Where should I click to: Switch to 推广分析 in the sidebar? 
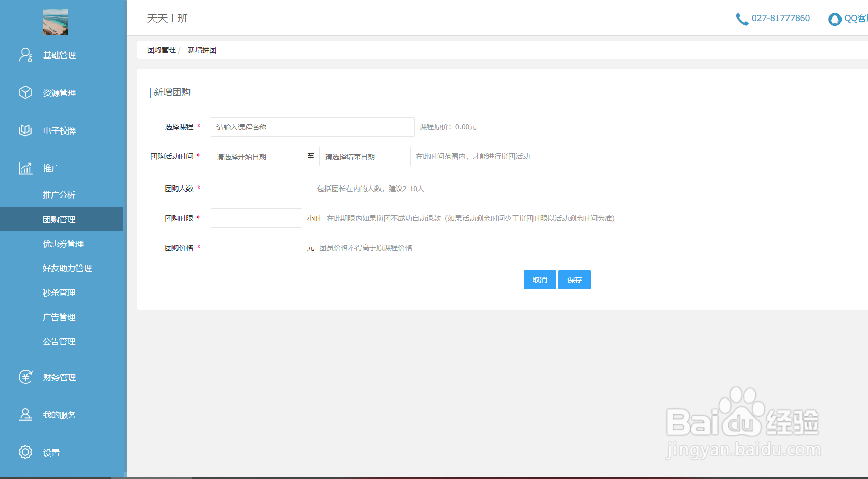(59, 195)
